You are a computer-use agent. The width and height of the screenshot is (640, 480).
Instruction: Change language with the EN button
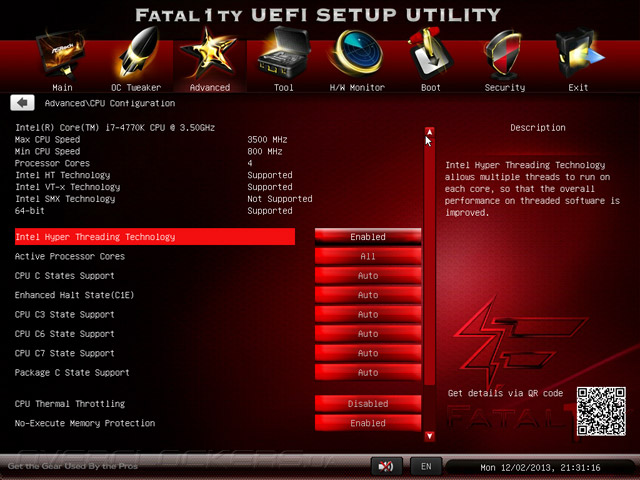tap(426, 466)
